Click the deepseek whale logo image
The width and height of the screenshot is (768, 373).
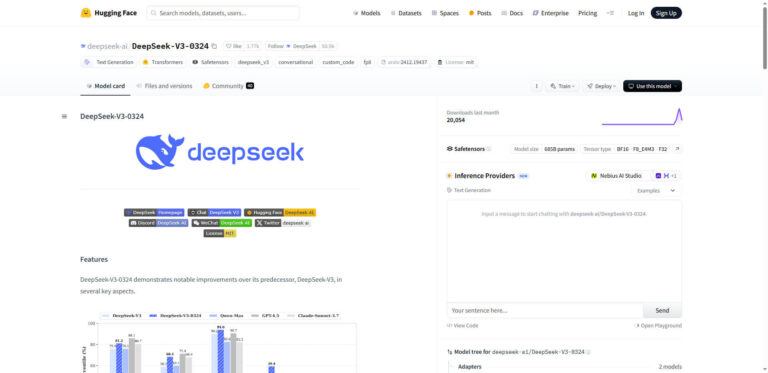219,152
